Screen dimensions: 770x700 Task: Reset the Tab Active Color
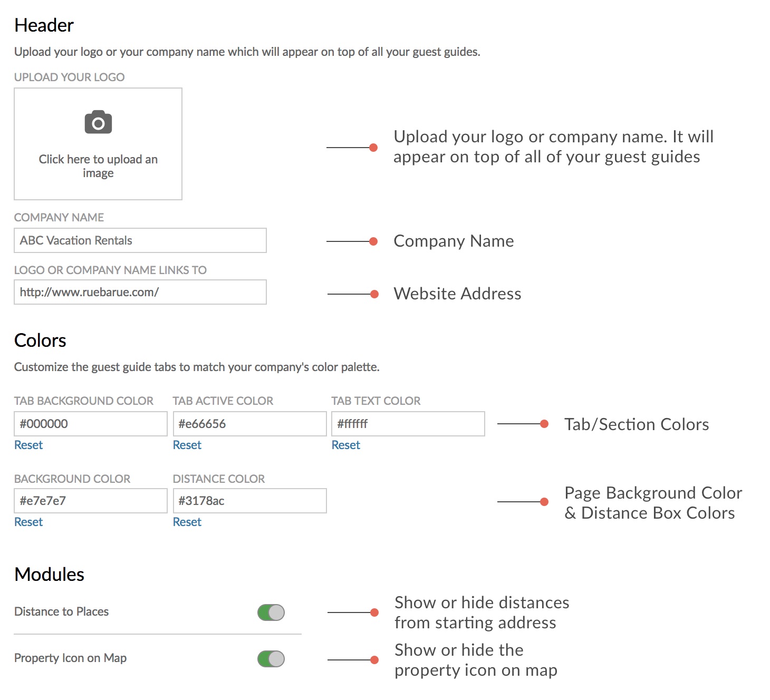pyautogui.click(x=187, y=445)
